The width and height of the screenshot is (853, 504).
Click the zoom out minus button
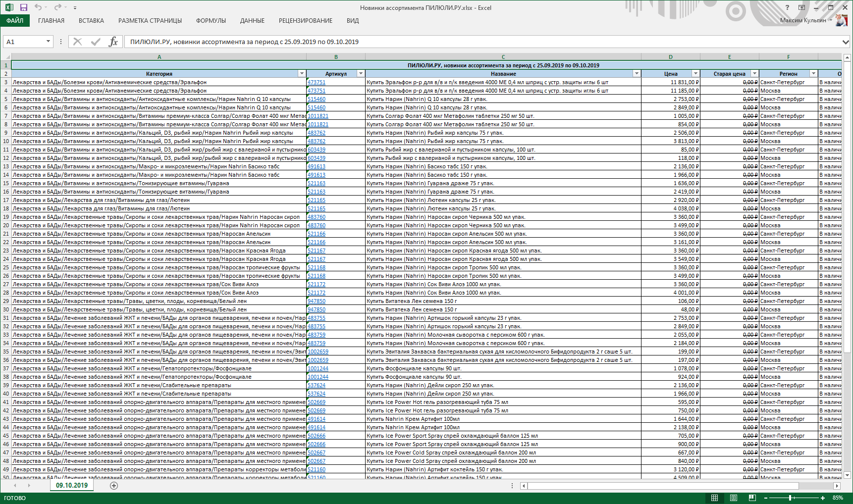(766, 498)
